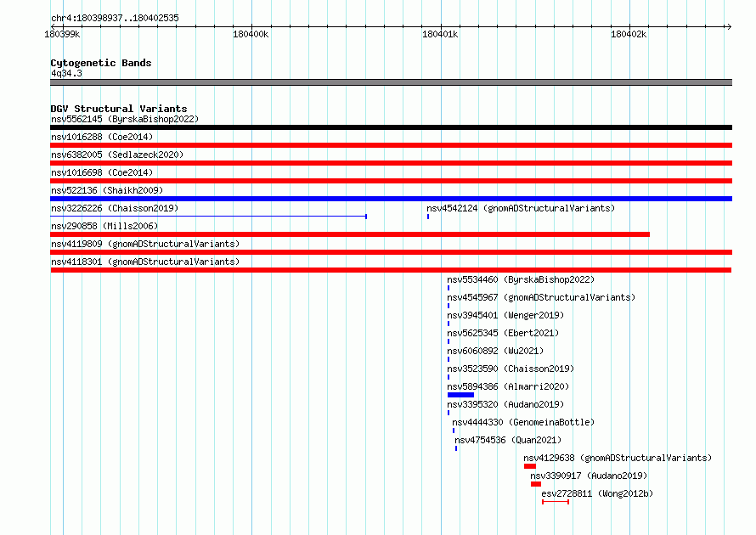Open nsv3945401 (Wenger2019) label

505,315
